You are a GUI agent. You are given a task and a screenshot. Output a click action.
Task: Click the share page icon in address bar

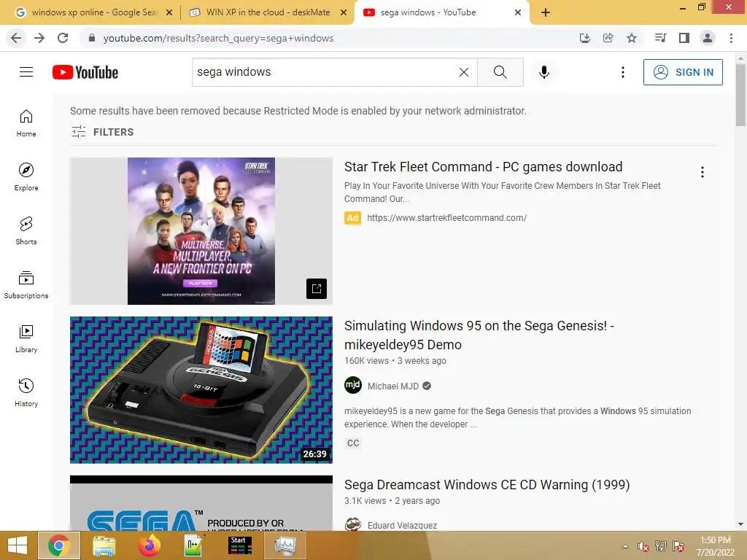[x=608, y=38]
